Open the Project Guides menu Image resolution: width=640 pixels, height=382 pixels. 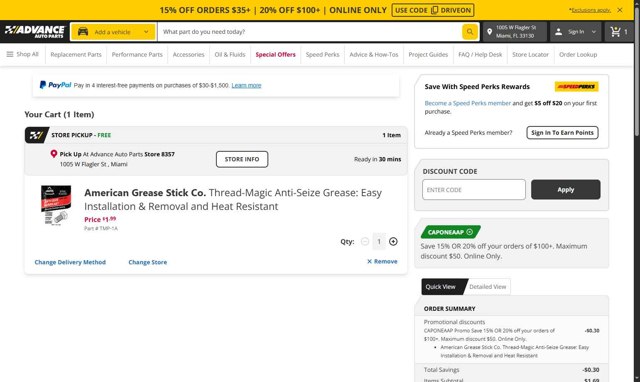coord(428,54)
